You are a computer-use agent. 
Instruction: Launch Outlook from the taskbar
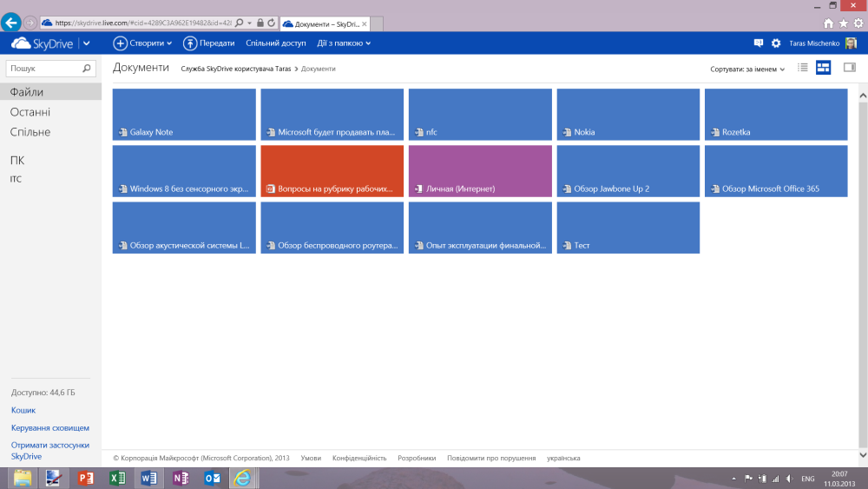tap(212, 478)
